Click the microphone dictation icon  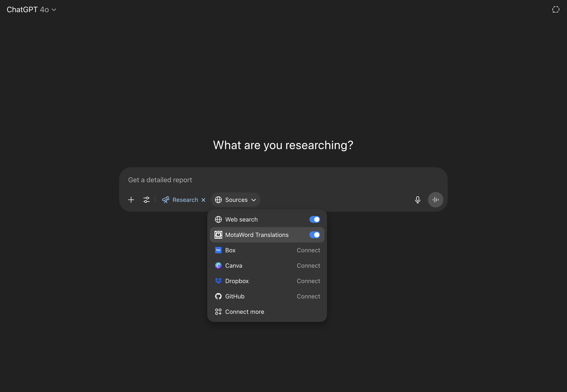(x=417, y=200)
